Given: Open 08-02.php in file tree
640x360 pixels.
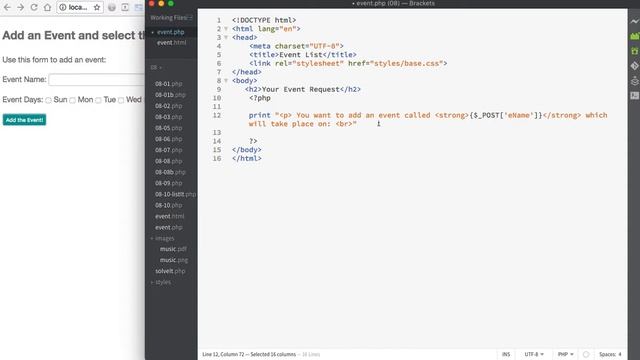Looking at the screenshot, I should (169, 106).
